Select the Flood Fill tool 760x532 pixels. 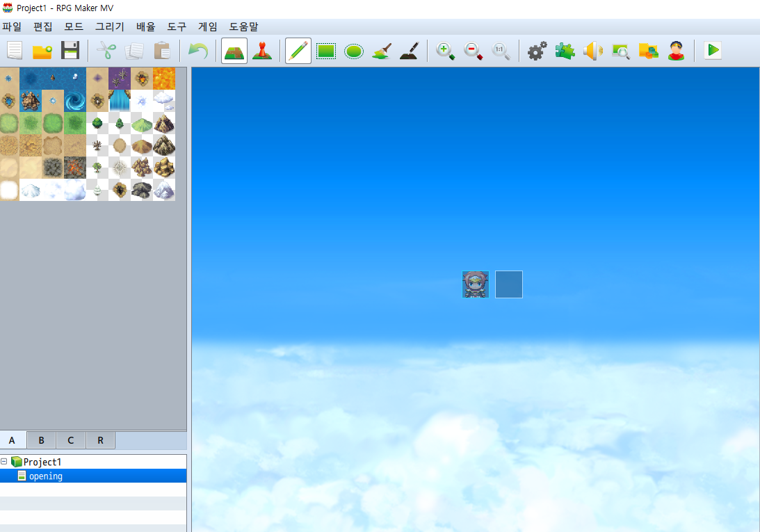point(382,51)
